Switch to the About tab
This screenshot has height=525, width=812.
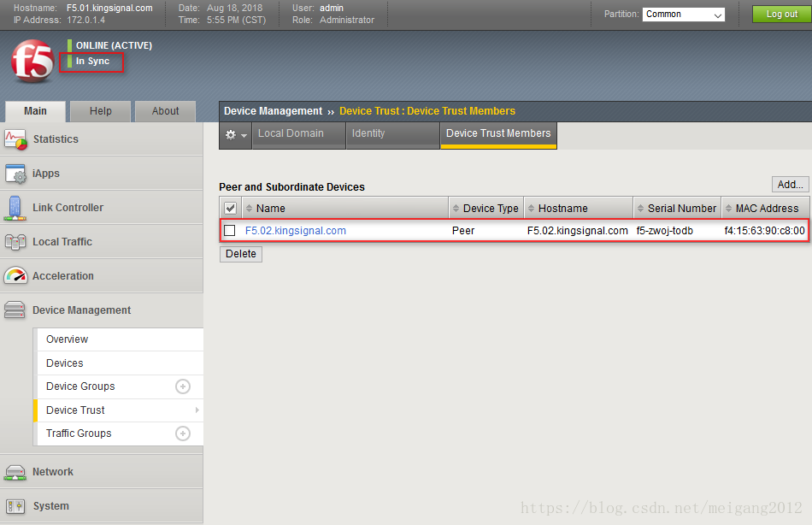(165, 111)
